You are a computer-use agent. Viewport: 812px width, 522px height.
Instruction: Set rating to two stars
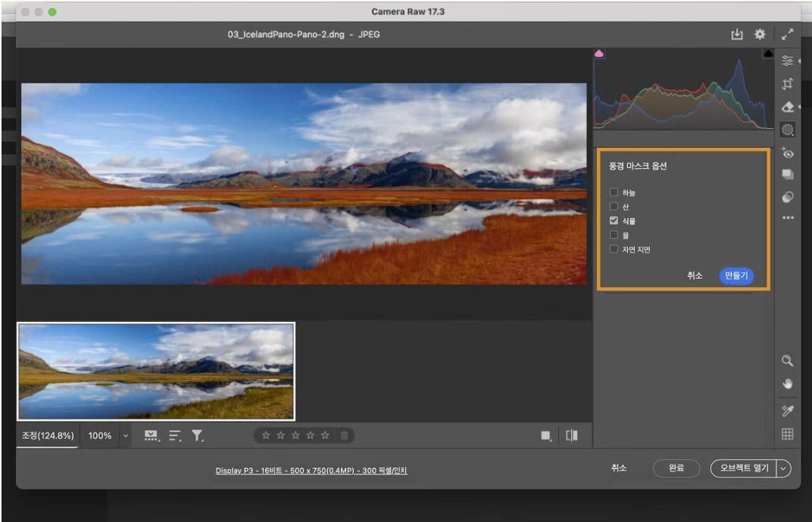[x=281, y=436]
